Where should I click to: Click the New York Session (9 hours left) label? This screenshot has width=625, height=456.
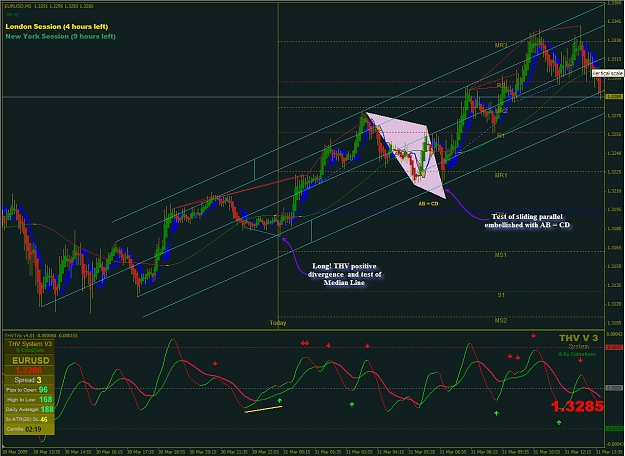click(61, 36)
